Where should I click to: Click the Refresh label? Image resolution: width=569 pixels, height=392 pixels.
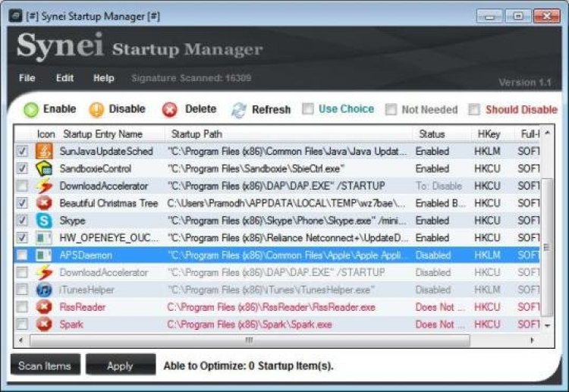click(271, 109)
